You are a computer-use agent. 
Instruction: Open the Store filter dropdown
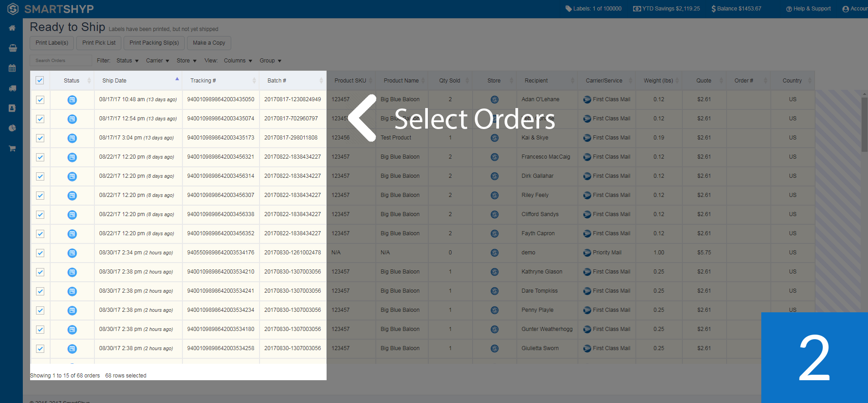pyautogui.click(x=187, y=61)
